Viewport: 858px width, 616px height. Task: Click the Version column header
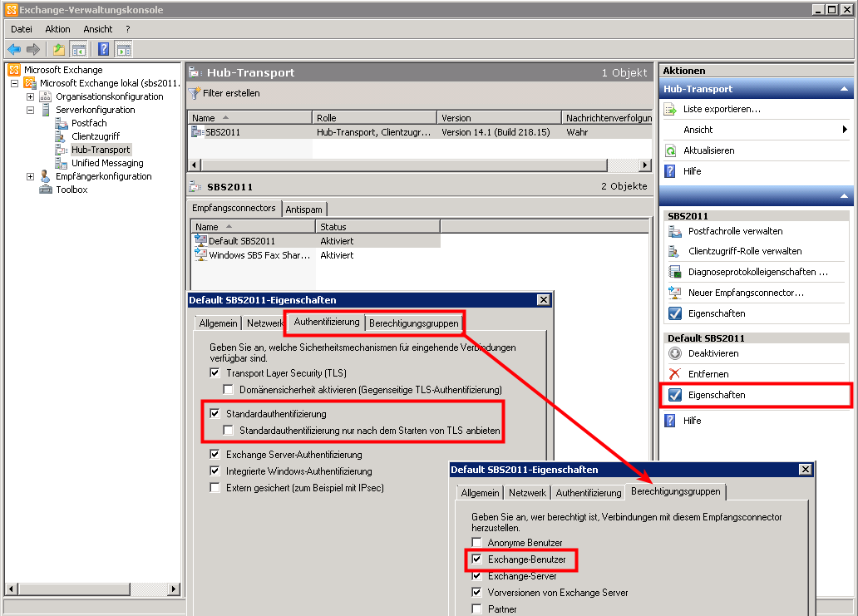pos(498,118)
